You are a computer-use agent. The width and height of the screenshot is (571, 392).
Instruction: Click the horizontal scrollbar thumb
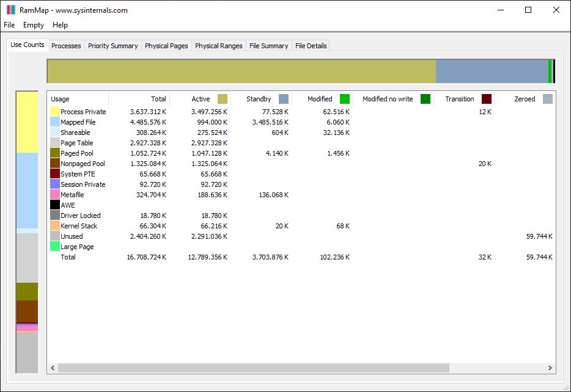coord(254,368)
